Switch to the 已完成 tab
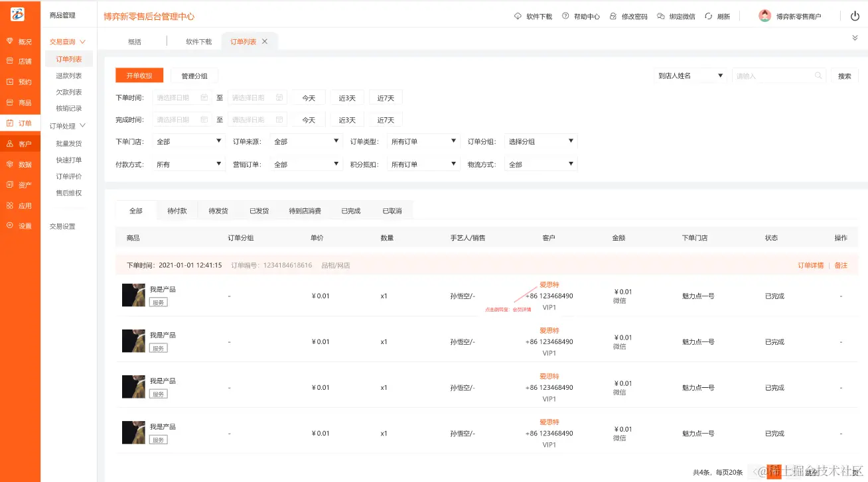Image resolution: width=868 pixels, height=482 pixels. coord(350,210)
